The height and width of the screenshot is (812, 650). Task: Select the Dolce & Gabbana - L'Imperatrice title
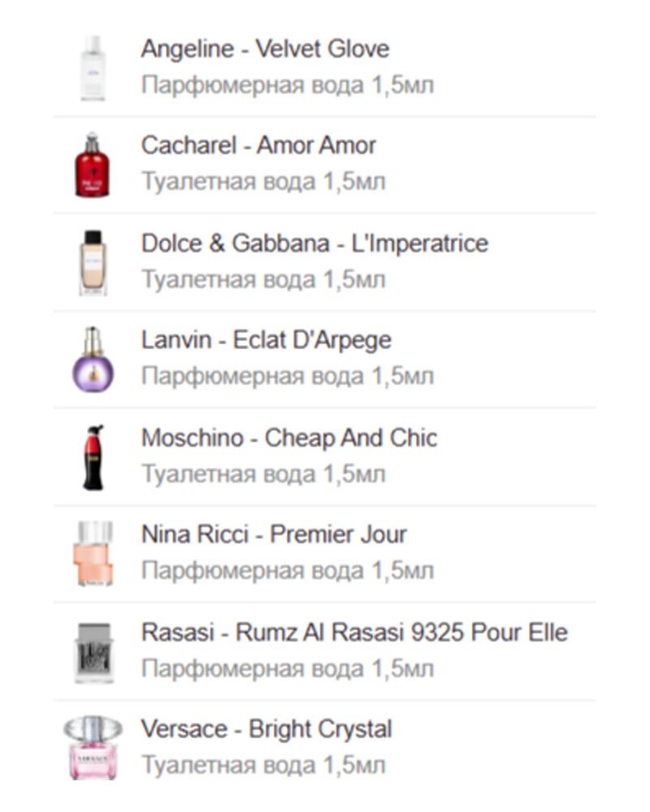coord(314,244)
